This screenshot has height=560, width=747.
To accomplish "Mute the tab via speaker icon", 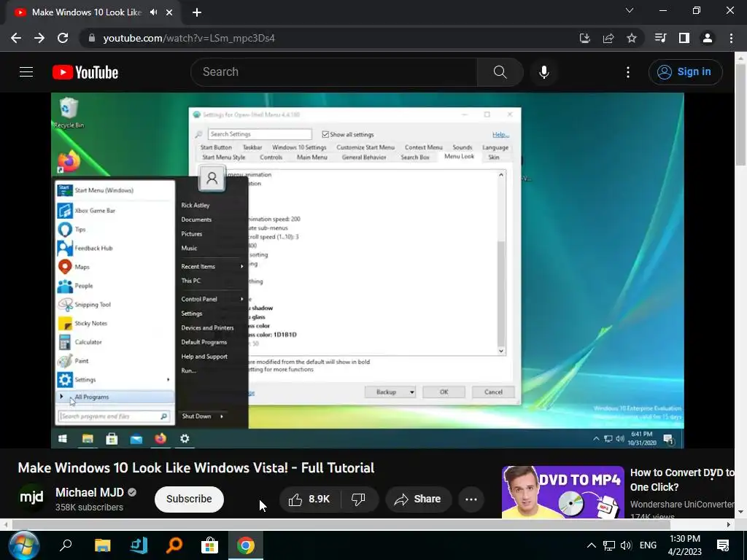I will (x=153, y=12).
